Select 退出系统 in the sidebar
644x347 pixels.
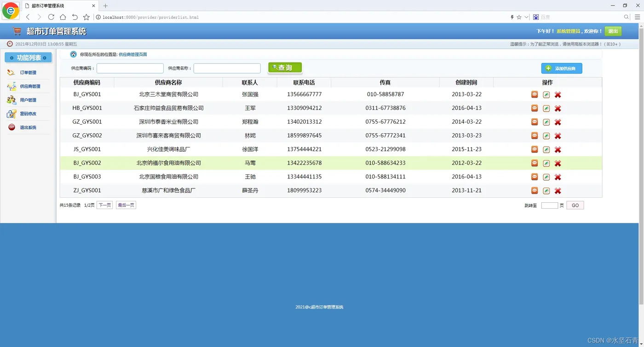click(28, 127)
